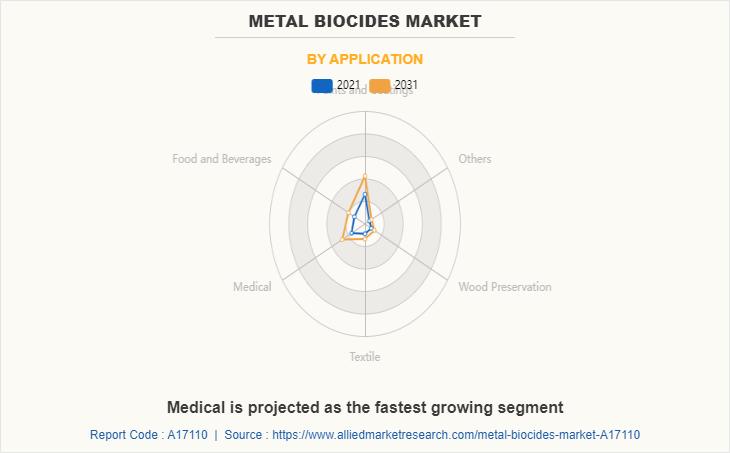Click the blue 2021 top data point

click(x=365, y=194)
